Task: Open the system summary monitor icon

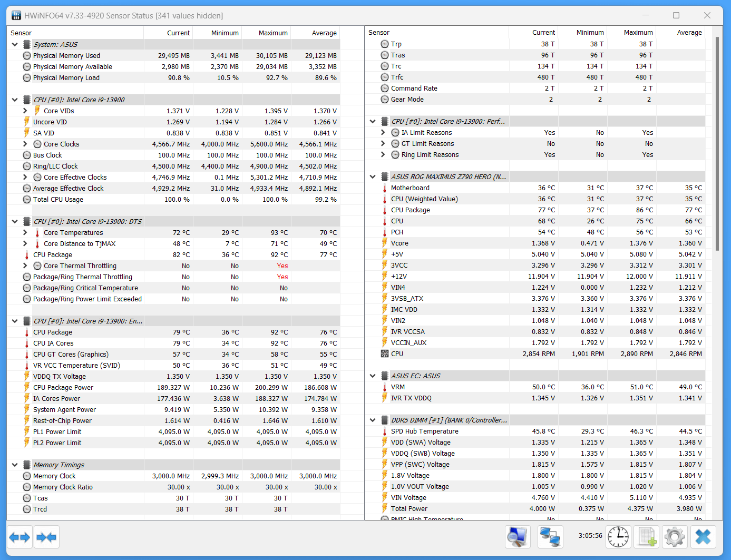Action: coord(517,537)
